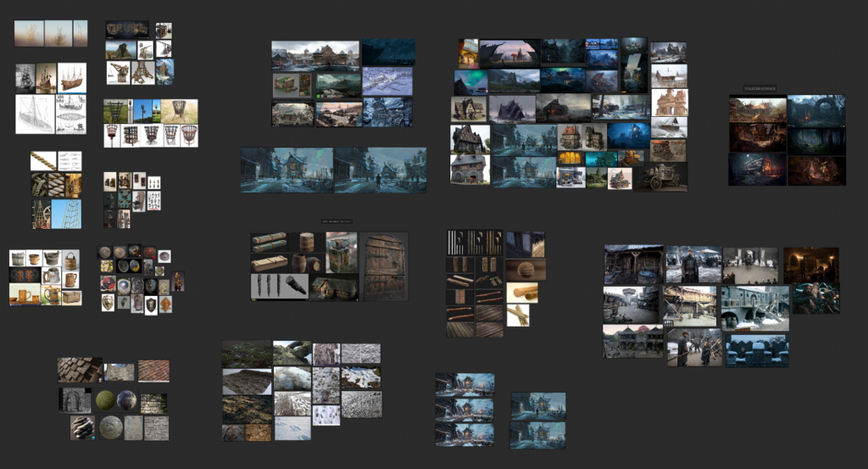Click the small wooden chest image near mugs
The height and width of the screenshot is (469, 868).
tap(71, 298)
